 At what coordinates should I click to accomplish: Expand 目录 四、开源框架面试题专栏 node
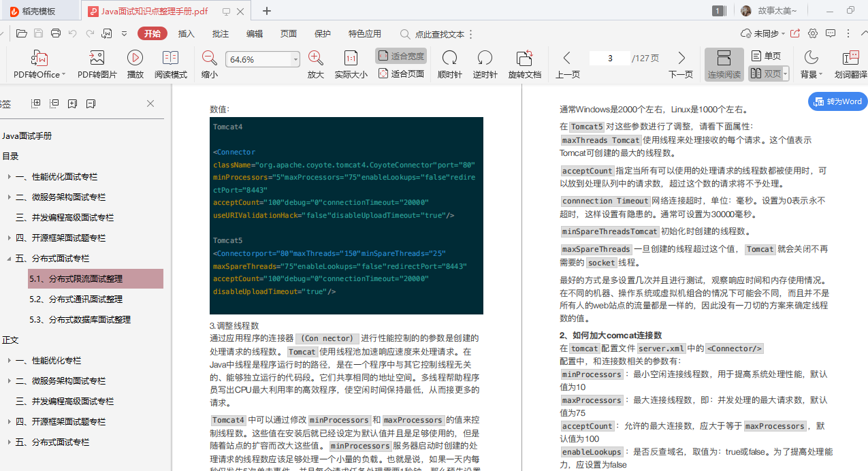click(x=9, y=238)
